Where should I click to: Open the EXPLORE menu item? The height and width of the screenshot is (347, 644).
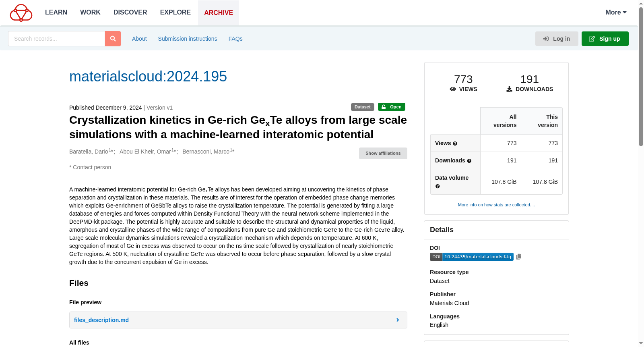[x=175, y=12]
